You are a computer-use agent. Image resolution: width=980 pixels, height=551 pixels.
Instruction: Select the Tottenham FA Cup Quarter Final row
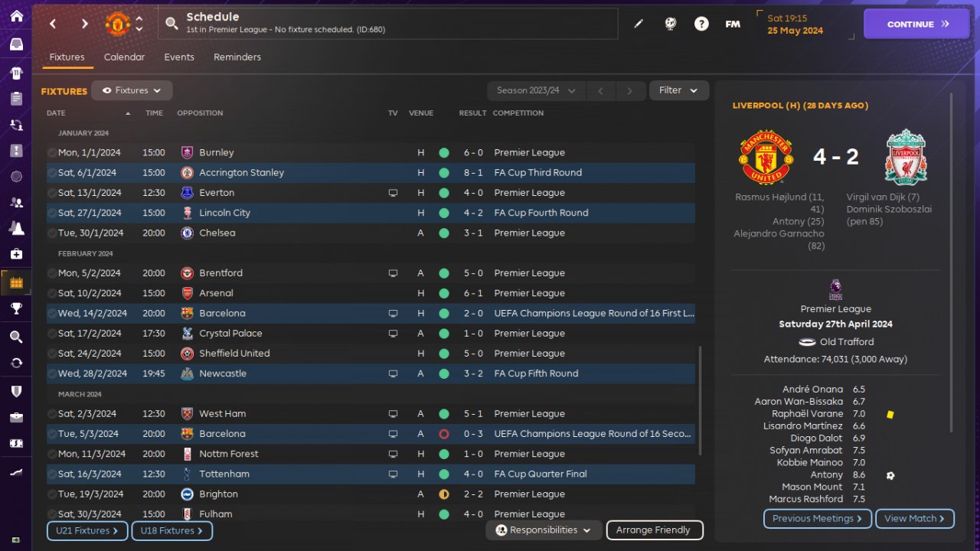371,474
